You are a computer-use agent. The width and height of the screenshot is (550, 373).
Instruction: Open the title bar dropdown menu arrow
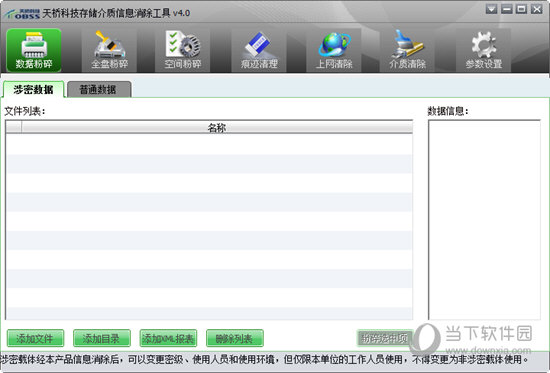(491, 9)
